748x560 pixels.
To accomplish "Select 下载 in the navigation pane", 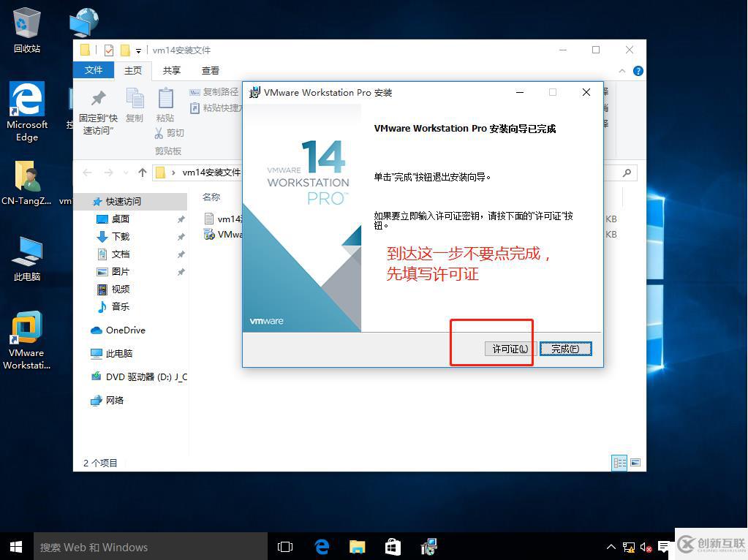I will (x=120, y=237).
